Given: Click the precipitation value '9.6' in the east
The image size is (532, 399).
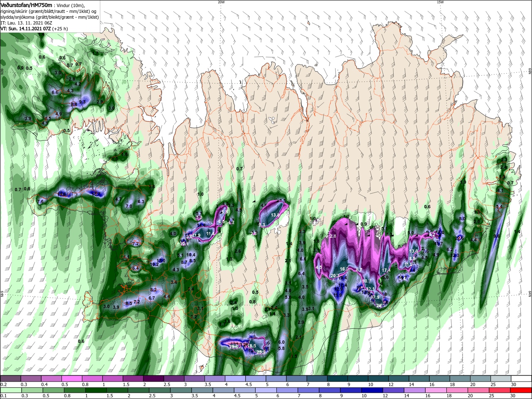Looking at the screenshot, I should click(x=496, y=236).
